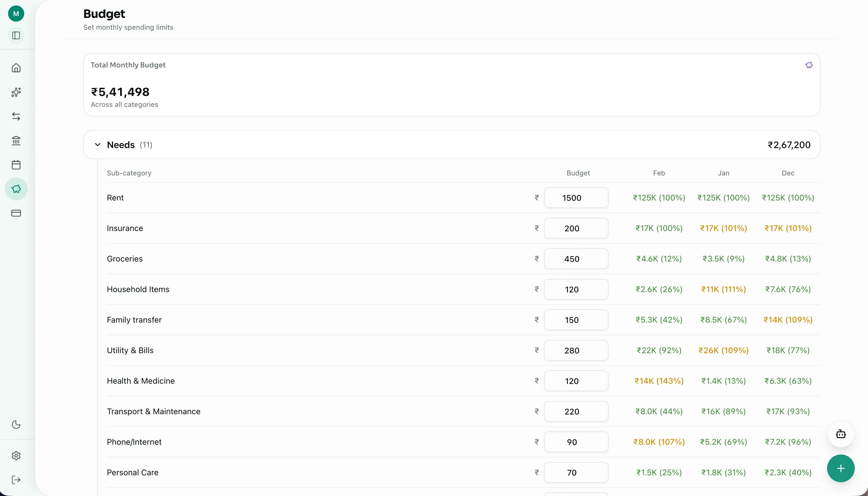The width and height of the screenshot is (868, 496).
Task: Click the green plus add button
Action: click(x=840, y=468)
